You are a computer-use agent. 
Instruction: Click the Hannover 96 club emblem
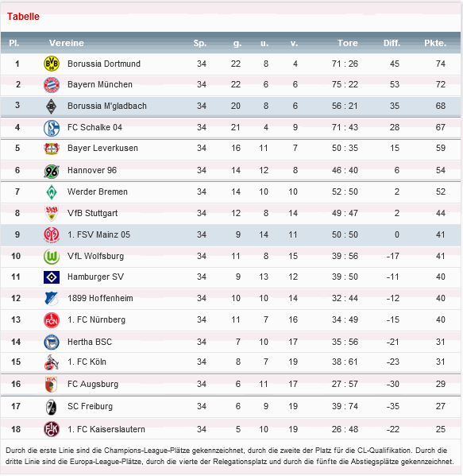coord(52,172)
